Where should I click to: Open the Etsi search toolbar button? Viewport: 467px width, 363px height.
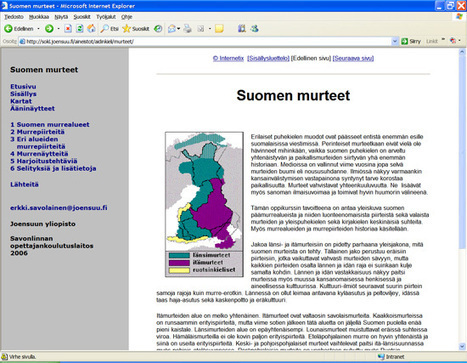[x=110, y=29]
